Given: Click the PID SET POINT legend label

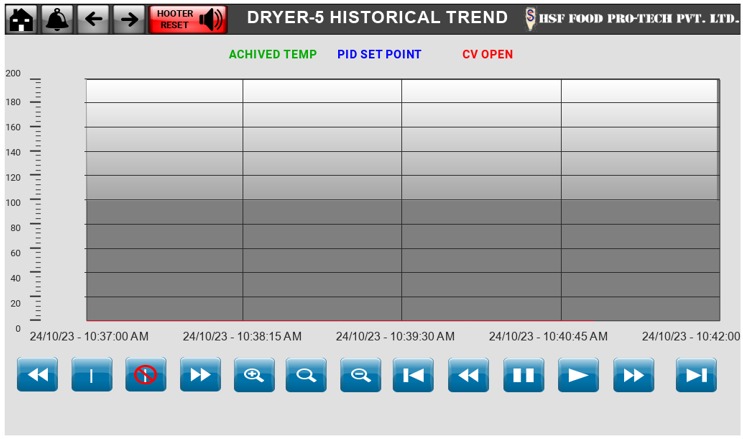Looking at the screenshot, I should [379, 55].
